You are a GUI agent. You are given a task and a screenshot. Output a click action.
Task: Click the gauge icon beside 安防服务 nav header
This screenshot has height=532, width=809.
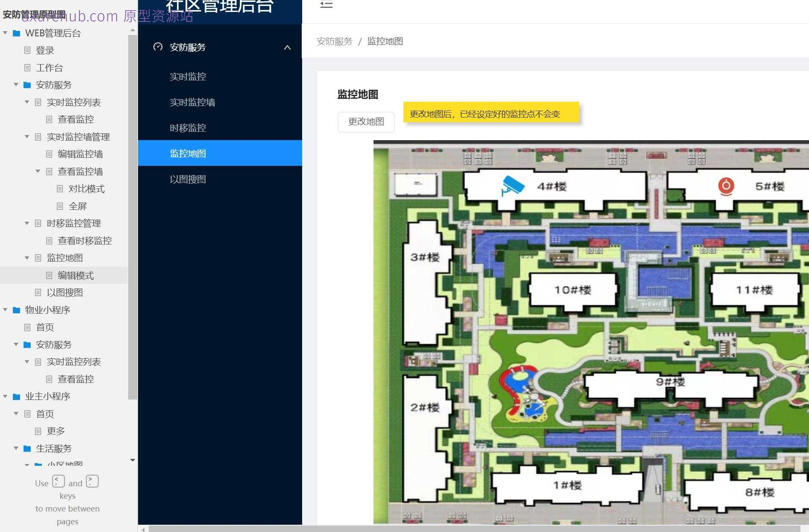click(159, 47)
